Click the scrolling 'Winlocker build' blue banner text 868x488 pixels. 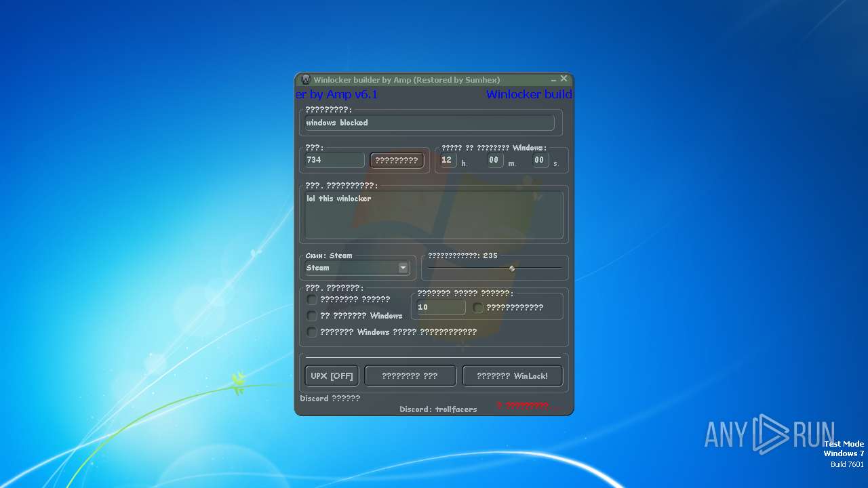(x=529, y=94)
